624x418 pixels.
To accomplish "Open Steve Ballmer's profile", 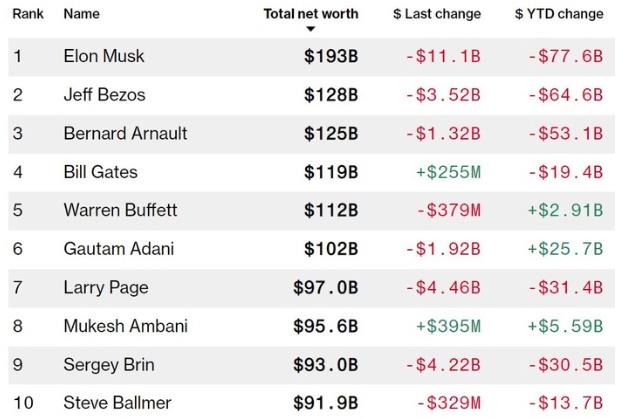I will click(x=117, y=403).
